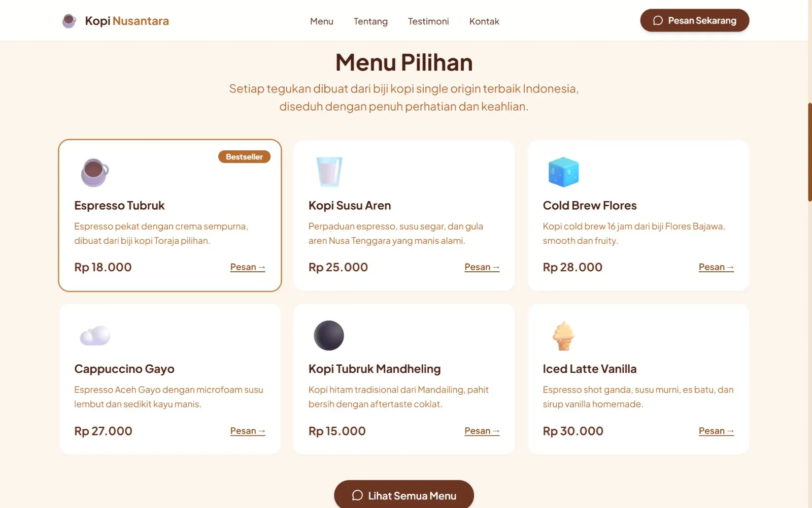The width and height of the screenshot is (812, 508).
Task: Click the speech bubble icon in Lihat Semua Menu
Action: pos(357,496)
